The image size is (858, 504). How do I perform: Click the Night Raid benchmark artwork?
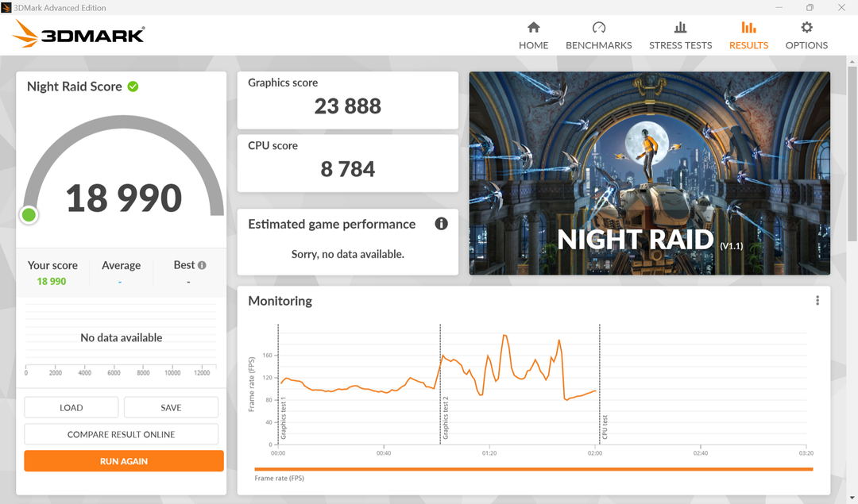(649, 173)
